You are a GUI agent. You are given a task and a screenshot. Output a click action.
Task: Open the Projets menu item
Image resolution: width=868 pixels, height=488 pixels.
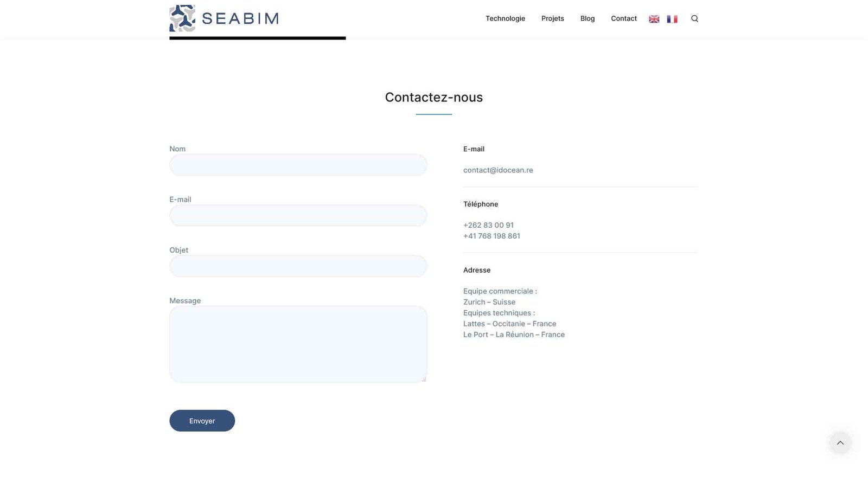coord(553,18)
